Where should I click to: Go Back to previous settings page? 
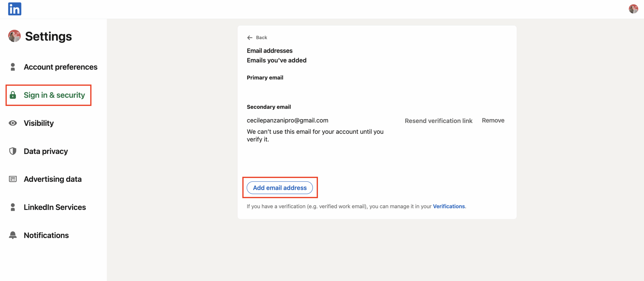[x=261, y=38]
